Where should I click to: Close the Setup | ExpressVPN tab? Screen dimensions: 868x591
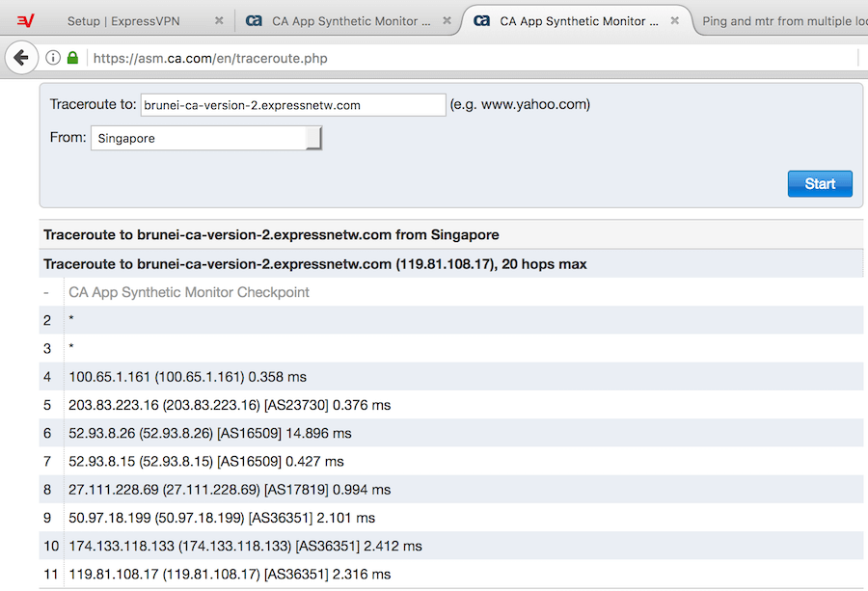pos(219,20)
